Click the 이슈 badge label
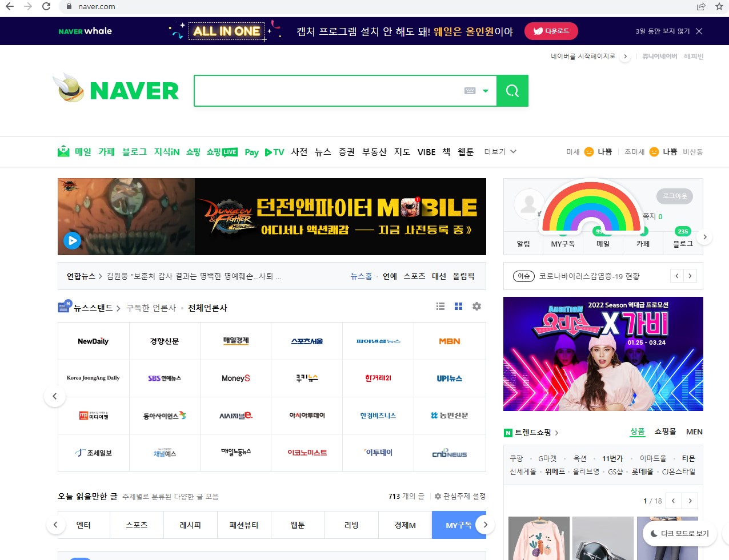 (x=523, y=276)
